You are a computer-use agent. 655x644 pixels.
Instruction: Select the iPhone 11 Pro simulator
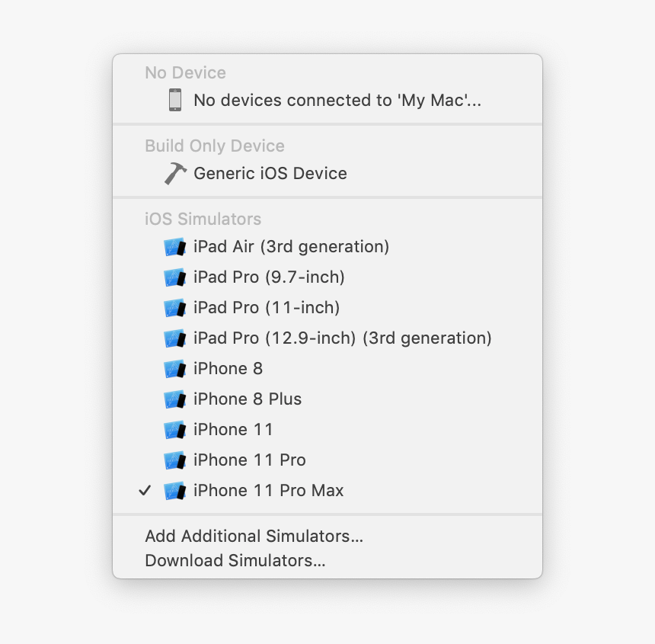point(251,460)
